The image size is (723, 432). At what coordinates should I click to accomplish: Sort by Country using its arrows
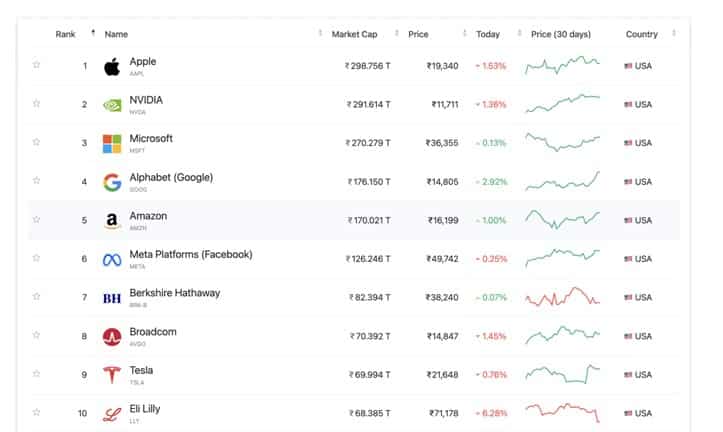pos(674,33)
